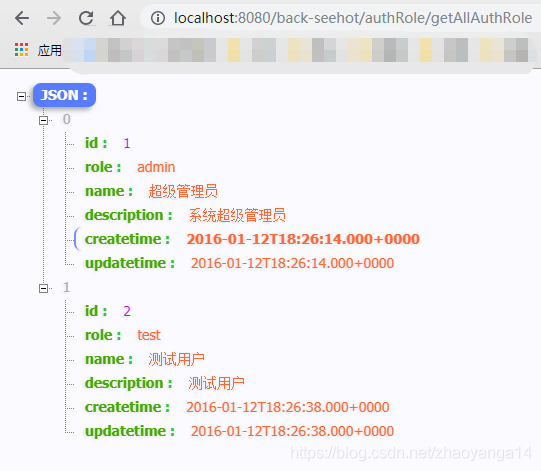
Task: Select the name 超级管理员 value
Action: (x=183, y=191)
